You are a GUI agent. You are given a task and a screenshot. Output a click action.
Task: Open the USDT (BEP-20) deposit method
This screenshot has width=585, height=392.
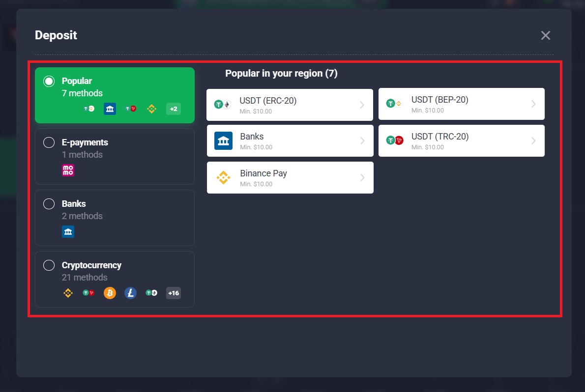(462, 104)
